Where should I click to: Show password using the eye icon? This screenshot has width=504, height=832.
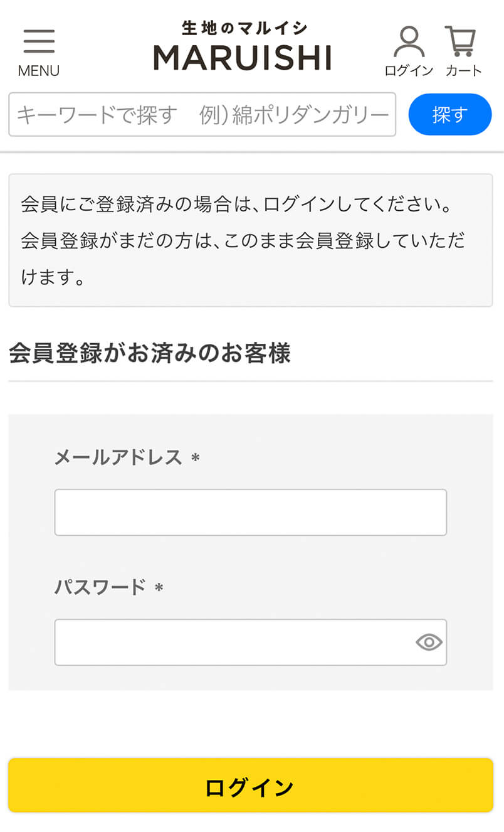click(429, 643)
